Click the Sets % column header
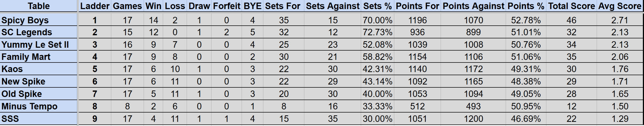The width and height of the screenshot is (644, 126). 377,6
